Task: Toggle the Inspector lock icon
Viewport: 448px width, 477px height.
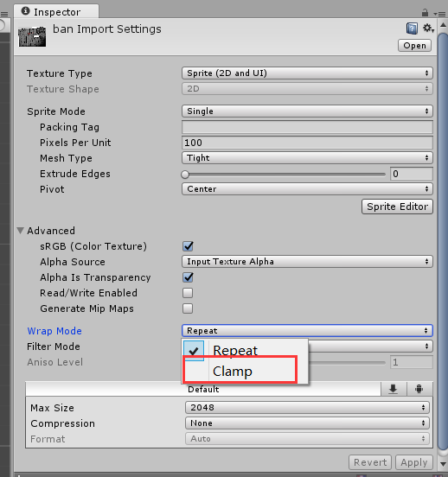Action: [x=425, y=13]
